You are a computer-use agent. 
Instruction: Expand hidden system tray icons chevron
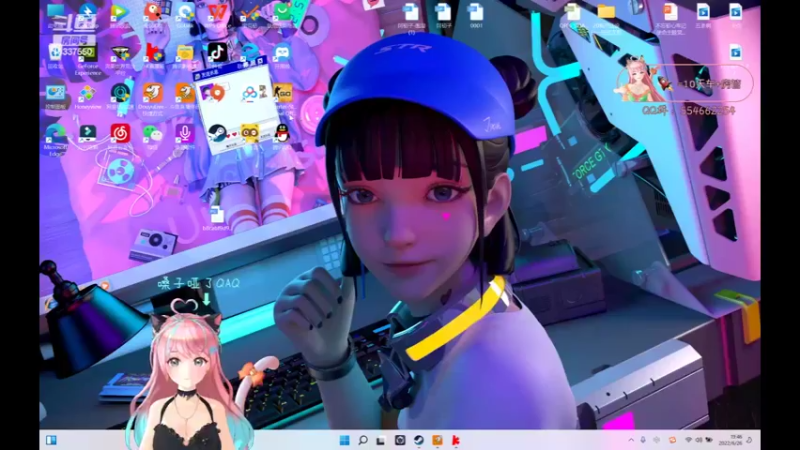tap(631, 440)
